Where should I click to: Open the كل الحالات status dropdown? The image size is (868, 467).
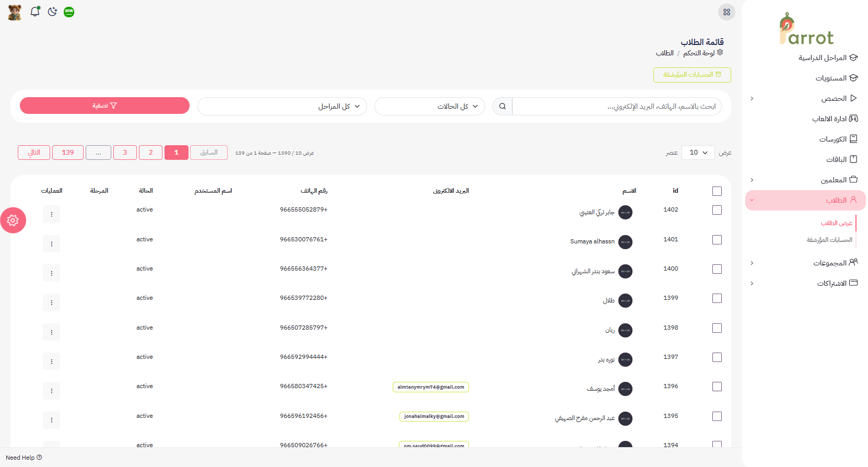point(429,106)
